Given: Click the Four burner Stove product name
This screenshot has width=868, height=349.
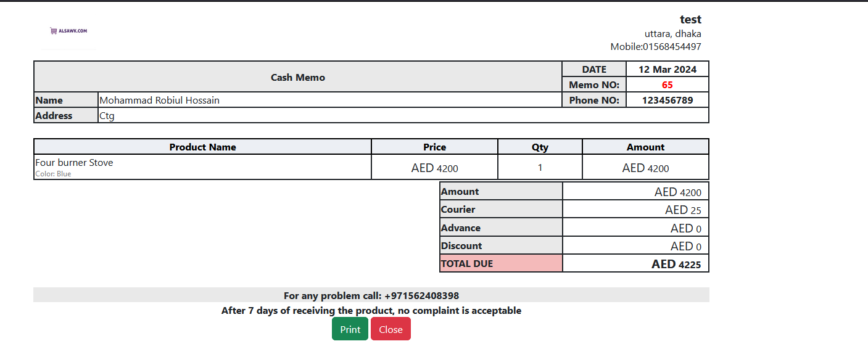Looking at the screenshot, I should [75, 163].
